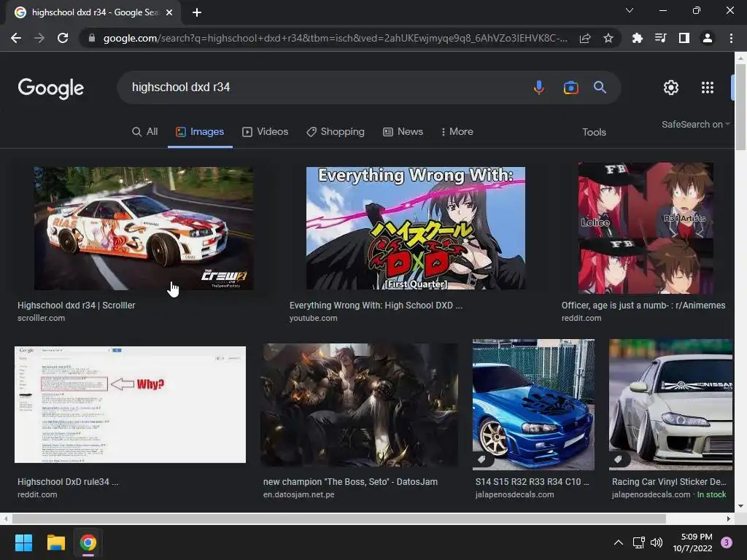Open the Windows Start menu
The image size is (747, 560).
click(23, 542)
